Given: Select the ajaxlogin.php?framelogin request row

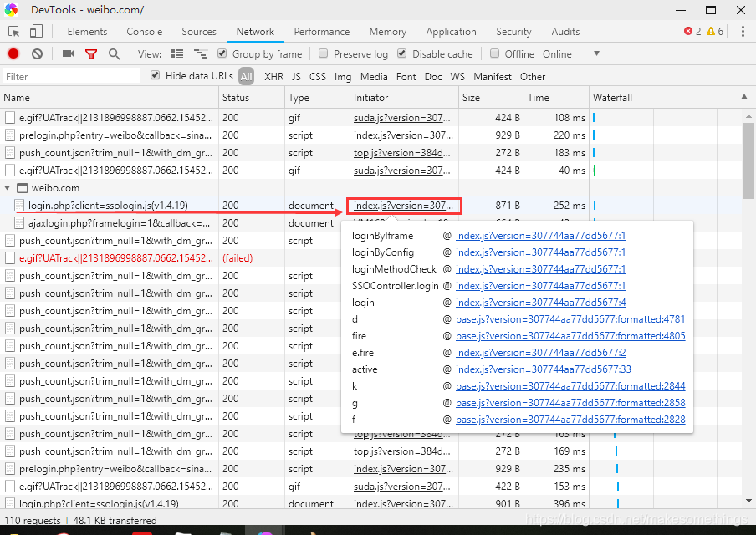Looking at the screenshot, I should [x=119, y=223].
